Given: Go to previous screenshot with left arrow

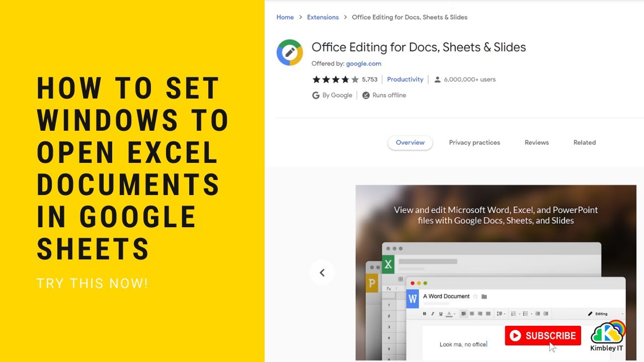Looking at the screenshot, I should click(322, 273).
